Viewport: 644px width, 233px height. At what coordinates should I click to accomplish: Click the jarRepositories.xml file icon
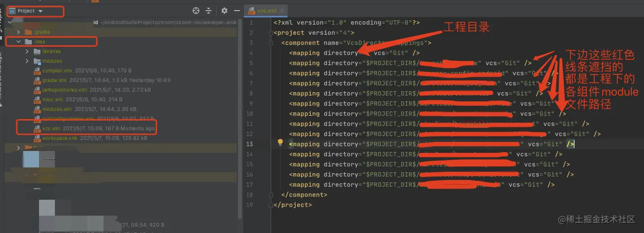pos(37,90)
